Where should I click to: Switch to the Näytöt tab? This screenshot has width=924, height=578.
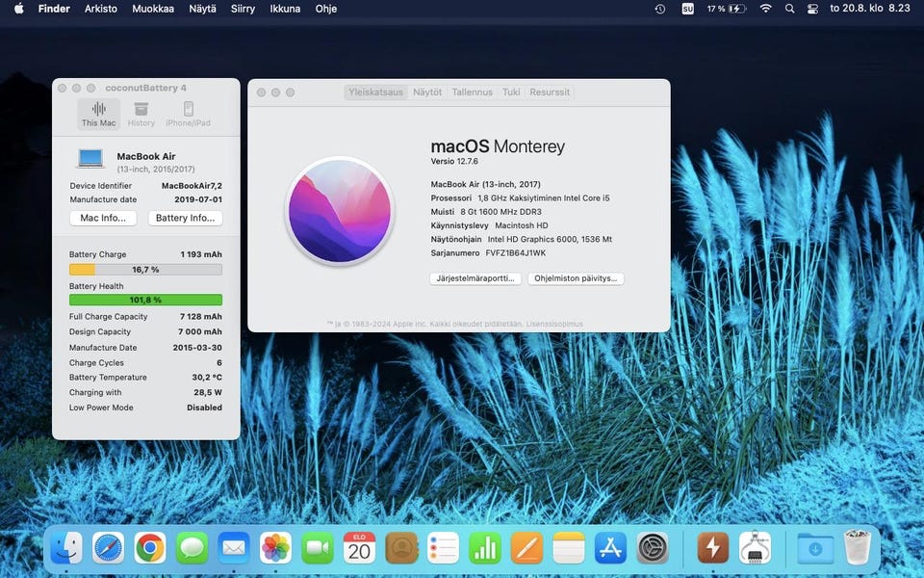click(x=427, y=92)
